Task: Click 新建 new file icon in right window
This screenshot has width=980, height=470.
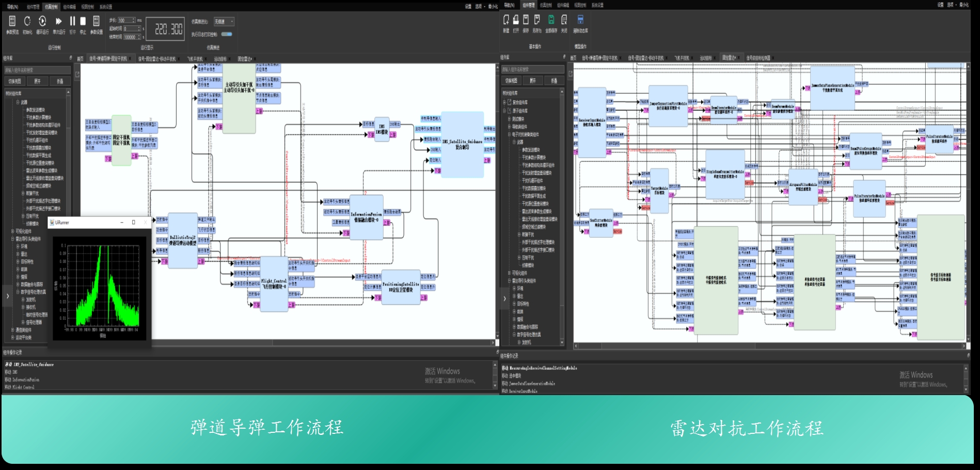Action: point(506,20)
